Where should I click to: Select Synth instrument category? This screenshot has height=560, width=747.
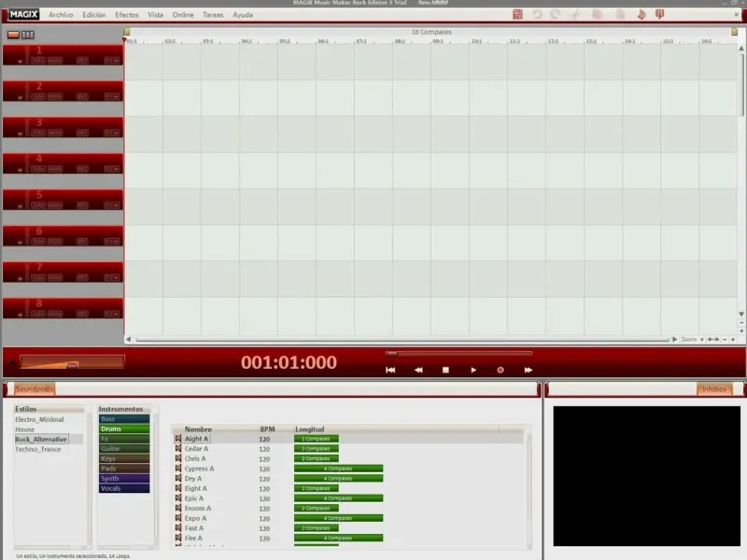pos(124,479)
